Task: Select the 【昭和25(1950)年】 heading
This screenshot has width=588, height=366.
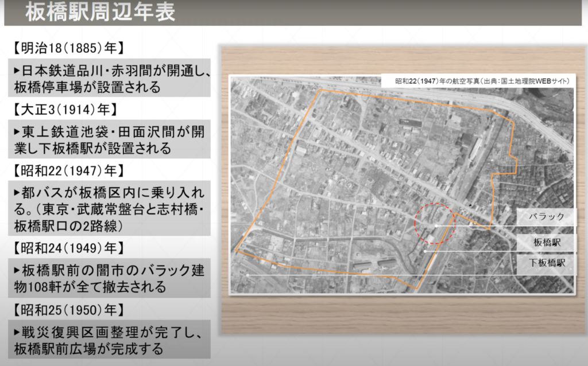Action: (x=68, y=310)
